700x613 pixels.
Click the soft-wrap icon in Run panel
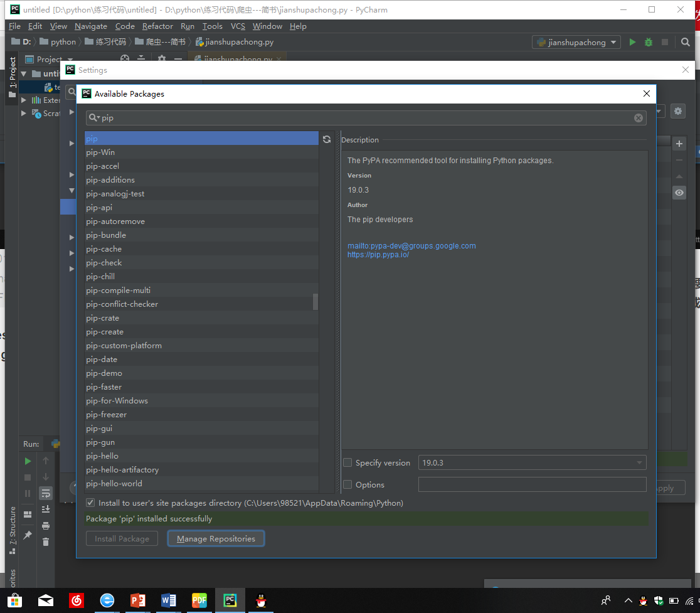46,493
